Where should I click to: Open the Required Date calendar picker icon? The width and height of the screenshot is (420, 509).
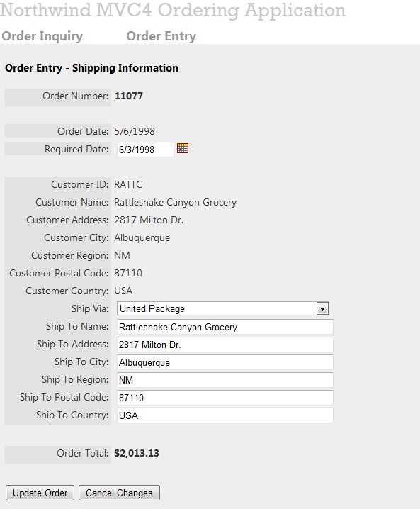[183, 148]
